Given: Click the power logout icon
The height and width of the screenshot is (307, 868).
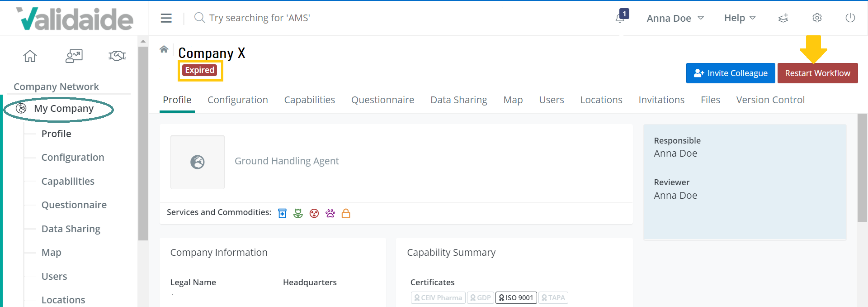Looking at the screenshot, I should click(x=850, y=18).
